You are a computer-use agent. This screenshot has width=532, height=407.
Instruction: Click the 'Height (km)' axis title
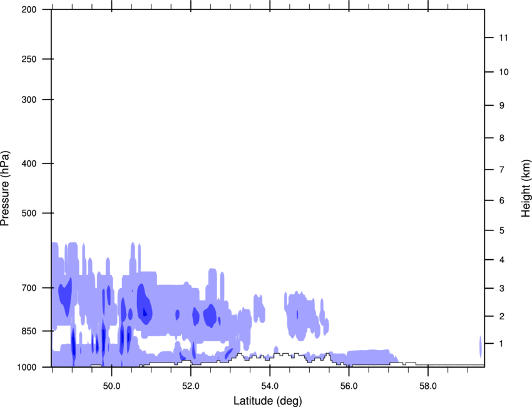[526, 188]
